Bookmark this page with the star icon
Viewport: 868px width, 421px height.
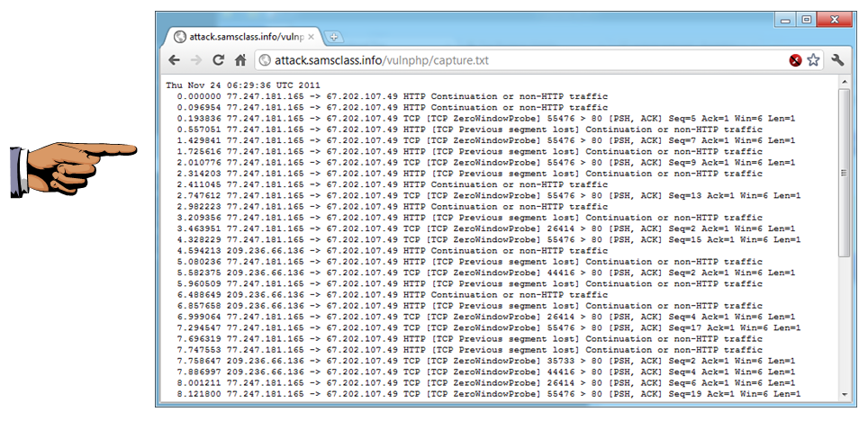[x=813, y=60]
